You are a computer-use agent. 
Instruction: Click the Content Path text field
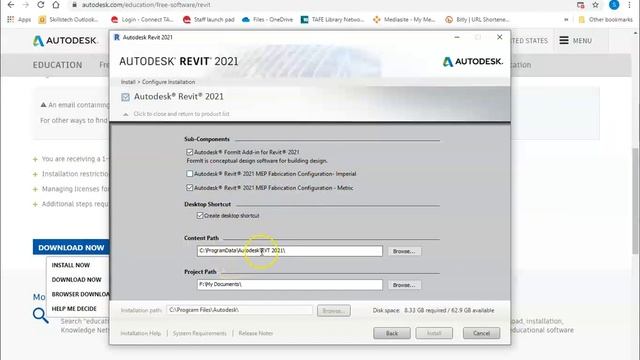pyautogui.click(x=290, y=251)
